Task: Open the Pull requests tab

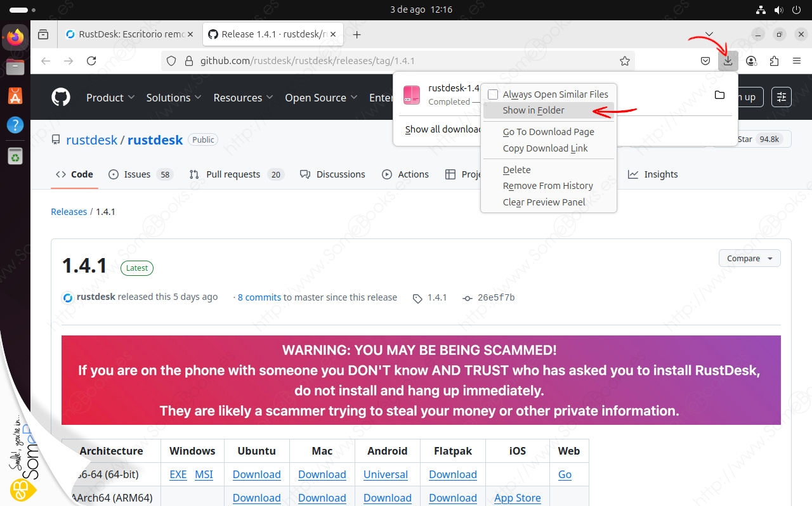Action: coord(237,174)
